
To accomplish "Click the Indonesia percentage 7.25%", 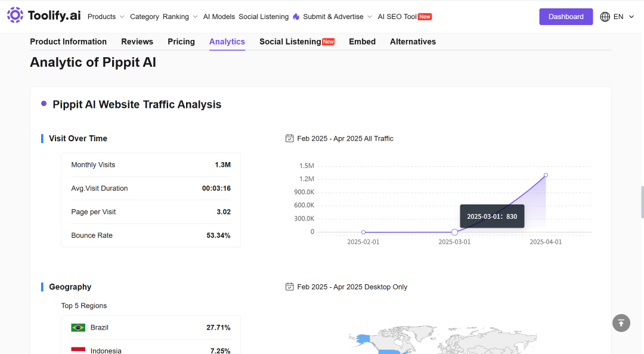I will 220,350.
